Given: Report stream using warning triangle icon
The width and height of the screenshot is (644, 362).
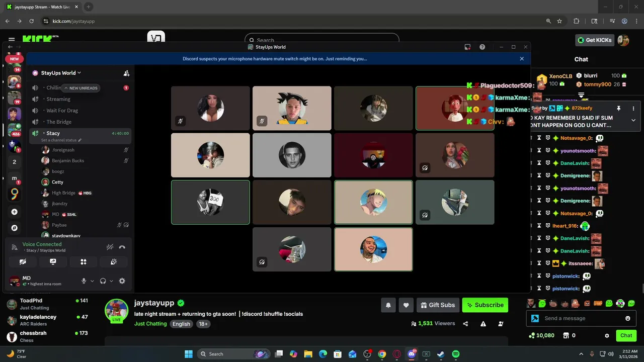Looking at the screenshot, I should [x=483, y=324].
